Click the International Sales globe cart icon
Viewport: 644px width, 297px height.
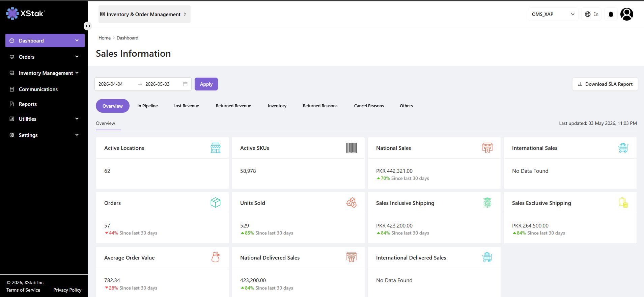click(623, 148)
